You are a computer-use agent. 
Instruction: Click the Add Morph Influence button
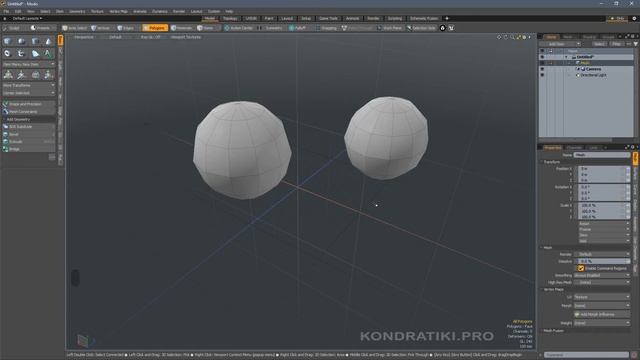(x=602, y=314)
